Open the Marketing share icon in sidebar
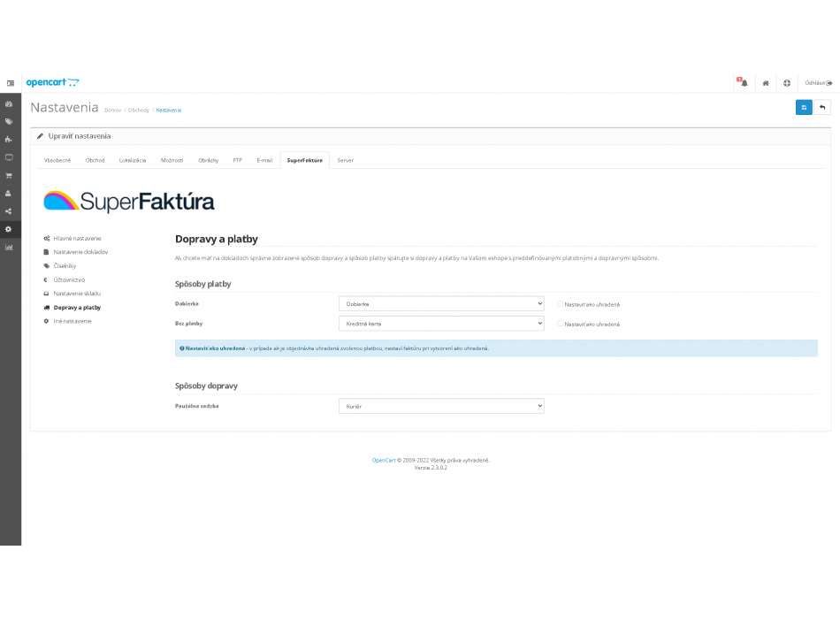 (x=9, y=211)
